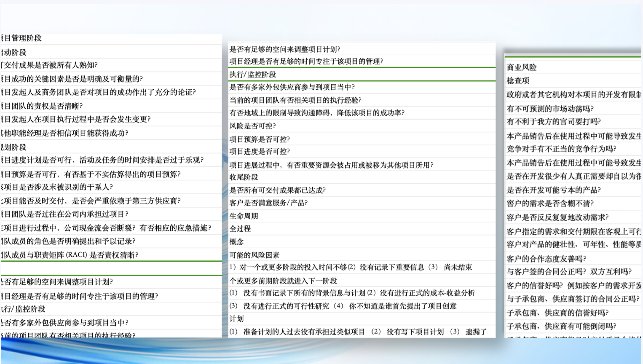Screen dimensions: 643x364
Task: Click the row '与子承包商、供应商签订的合同公正吗?'
Action: point(573,299)
